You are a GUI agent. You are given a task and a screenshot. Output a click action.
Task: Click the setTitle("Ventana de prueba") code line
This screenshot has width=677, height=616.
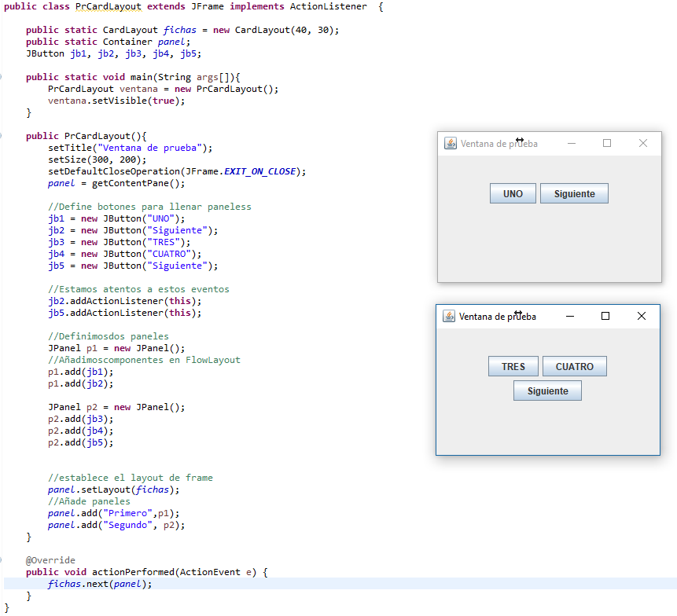(x=130, y=148)
